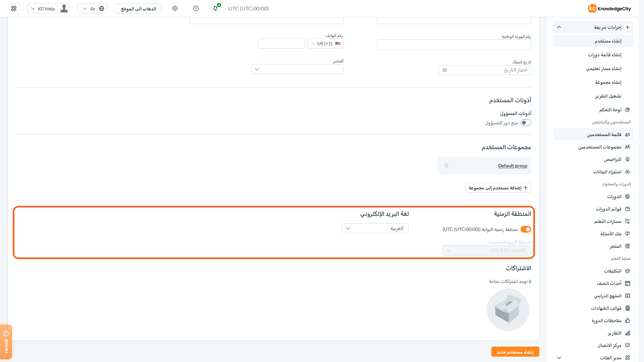The height and width of the screenshot is (362, 644).
Task: Select قائمة المستخدمين in sidebar
Action: 594,134
